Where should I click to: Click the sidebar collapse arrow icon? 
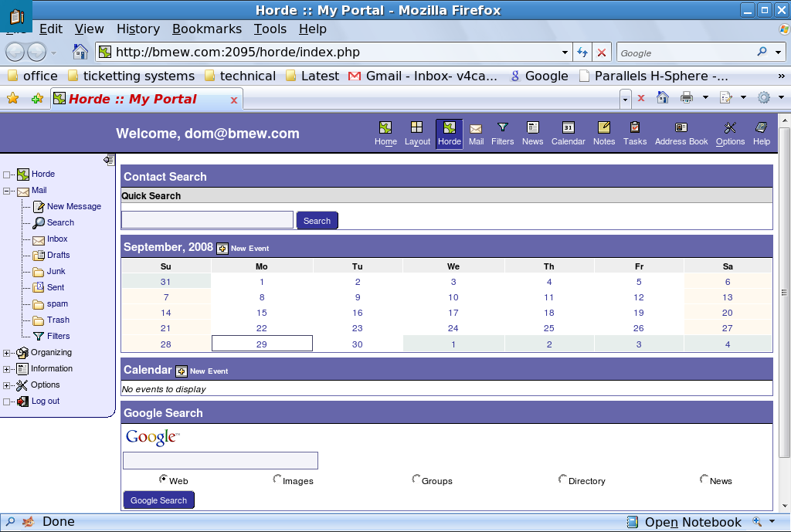109,160
